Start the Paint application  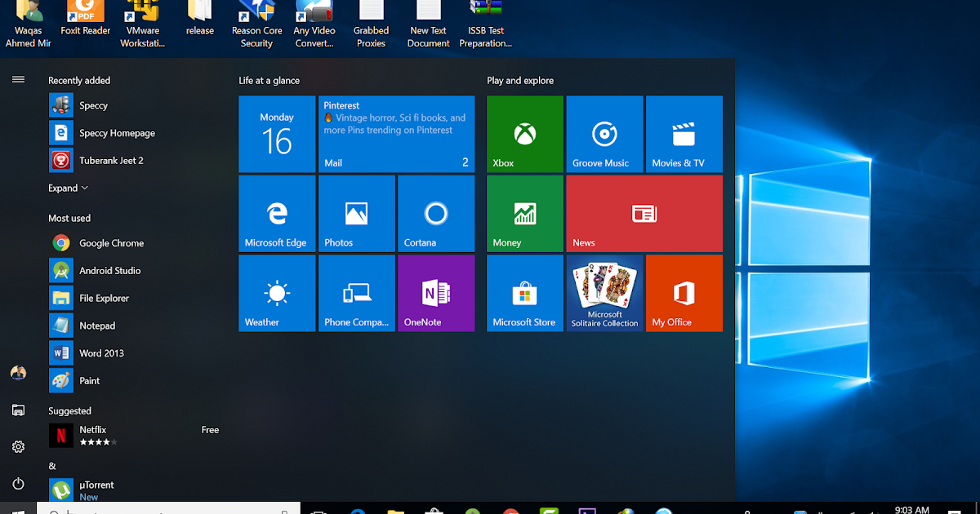(x=135, y=381)
